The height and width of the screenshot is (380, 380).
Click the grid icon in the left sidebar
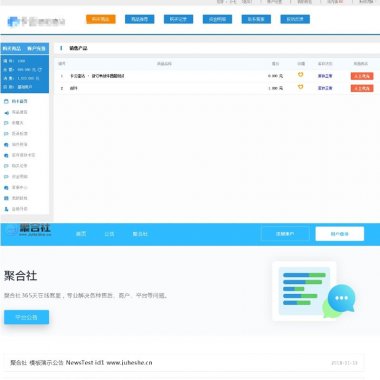[x=6, y=198]
